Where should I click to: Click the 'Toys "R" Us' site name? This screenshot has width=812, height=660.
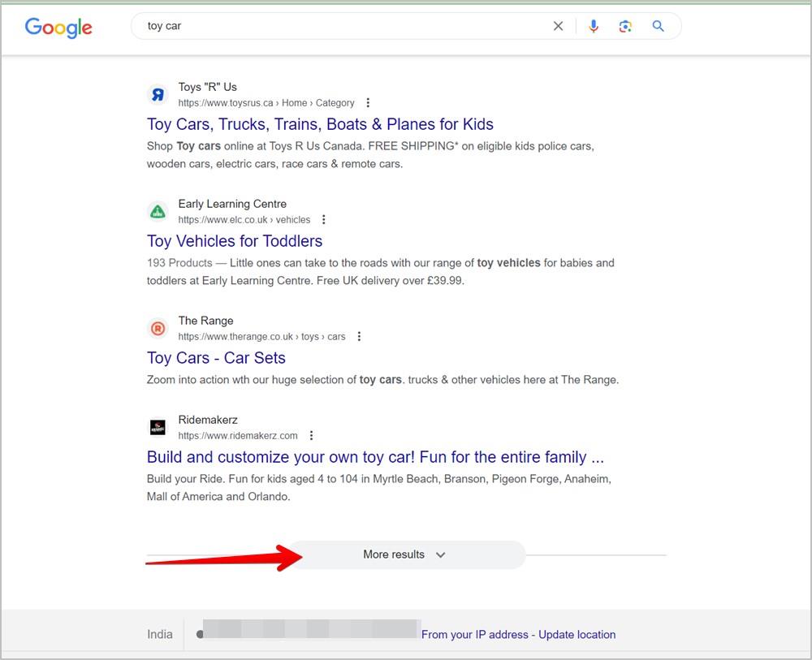[x=208, y=87]
